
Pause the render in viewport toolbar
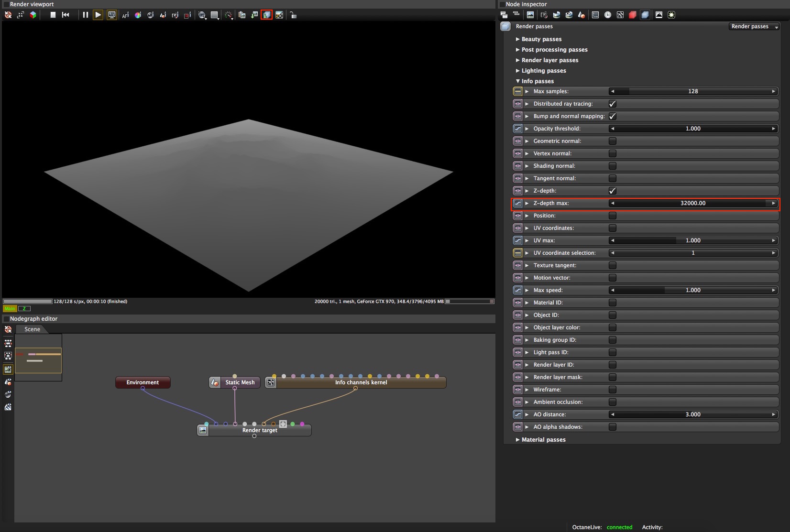click(85, 15)
